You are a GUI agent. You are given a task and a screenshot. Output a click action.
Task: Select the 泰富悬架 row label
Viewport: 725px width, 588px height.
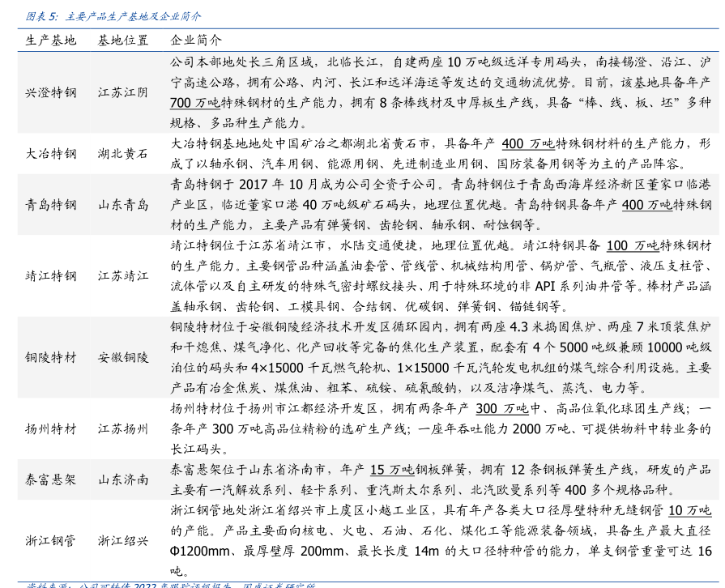[51, 479]
